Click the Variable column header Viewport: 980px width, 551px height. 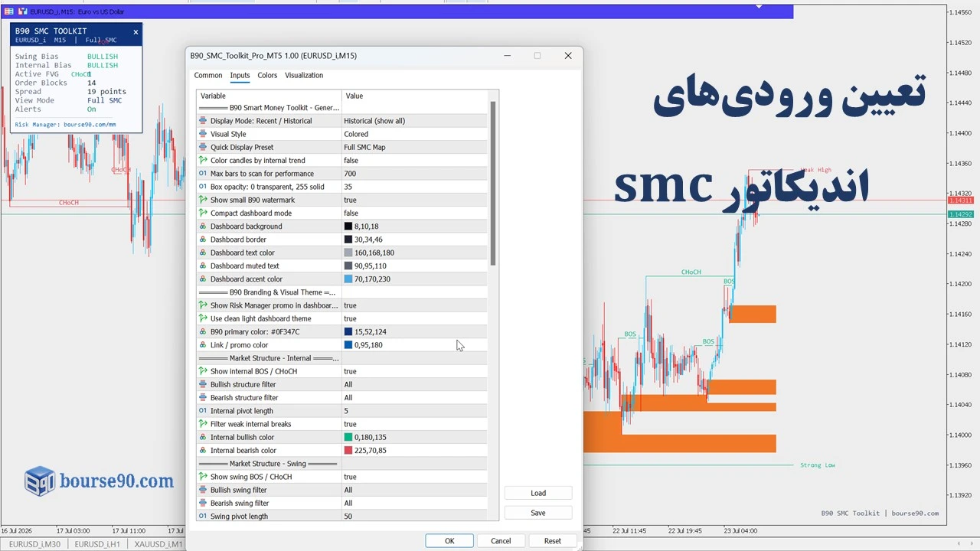269,96
